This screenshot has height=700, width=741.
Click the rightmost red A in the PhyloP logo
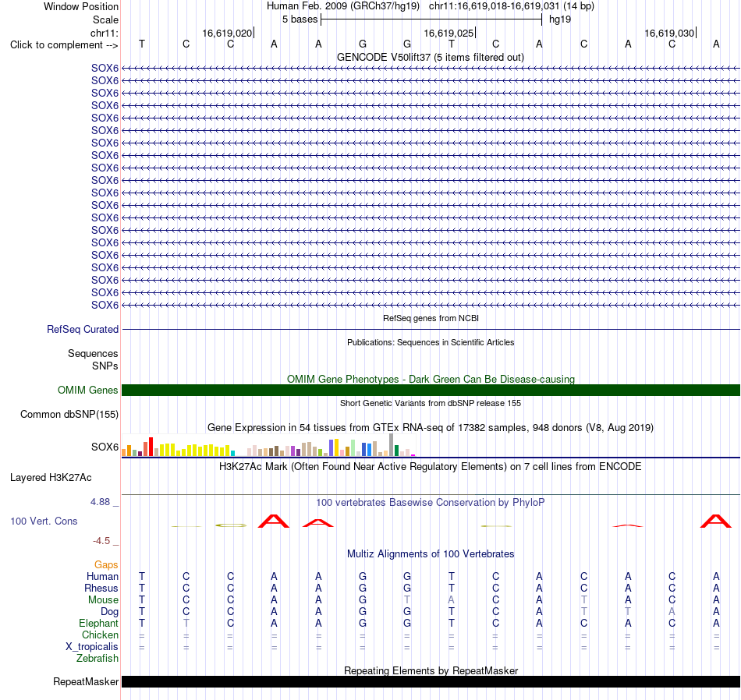coord(715,521)
